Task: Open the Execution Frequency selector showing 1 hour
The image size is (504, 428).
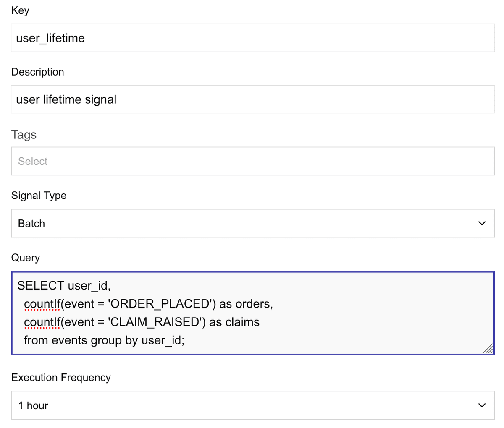Action: tap(252, 405)
